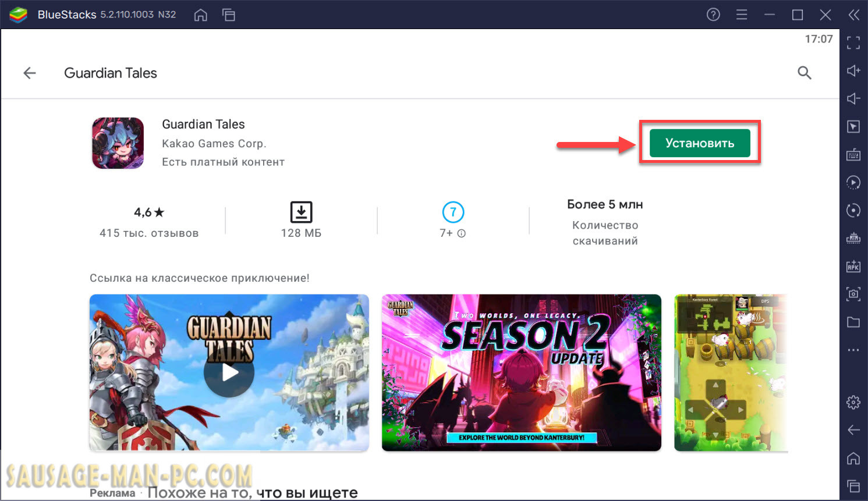
Task: Toggle fullscreen from the side toolbar
Action: (853, 42)
